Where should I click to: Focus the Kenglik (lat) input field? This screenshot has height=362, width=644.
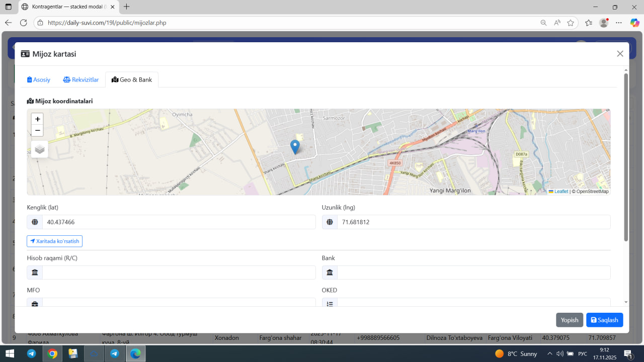[x=179, y=222]
